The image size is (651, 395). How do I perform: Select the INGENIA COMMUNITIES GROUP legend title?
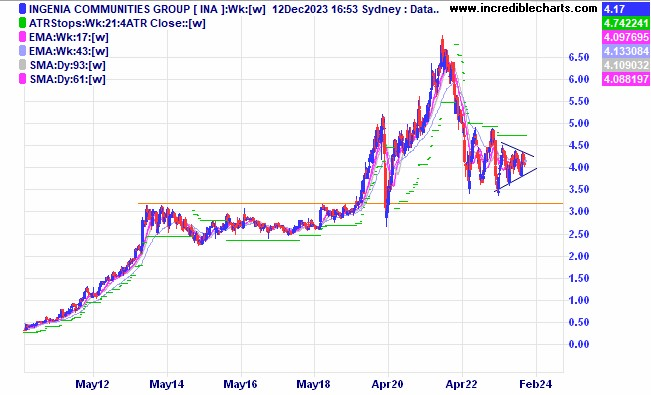147,9
